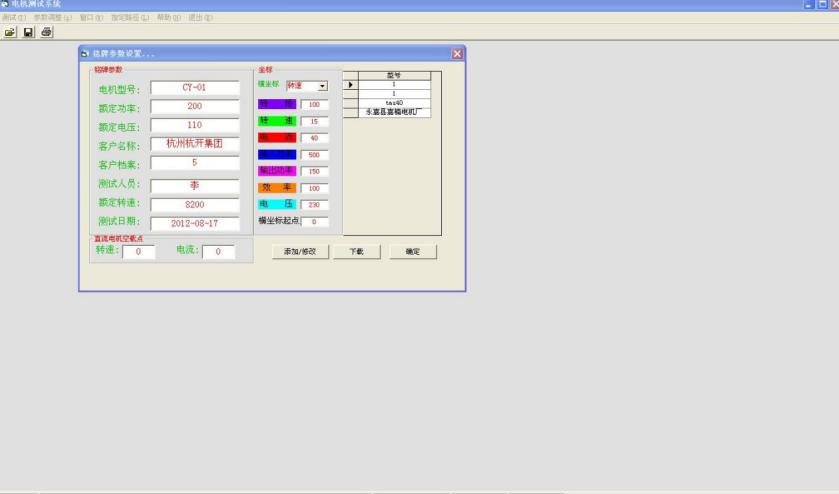Viewport: 839px width, 494px height.
Task: Click the row selector arrow in model table
Action: click(350, 85)
